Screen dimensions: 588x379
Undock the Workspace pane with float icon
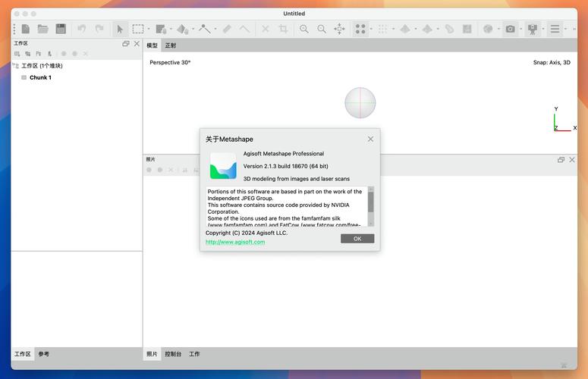point(126,44)
